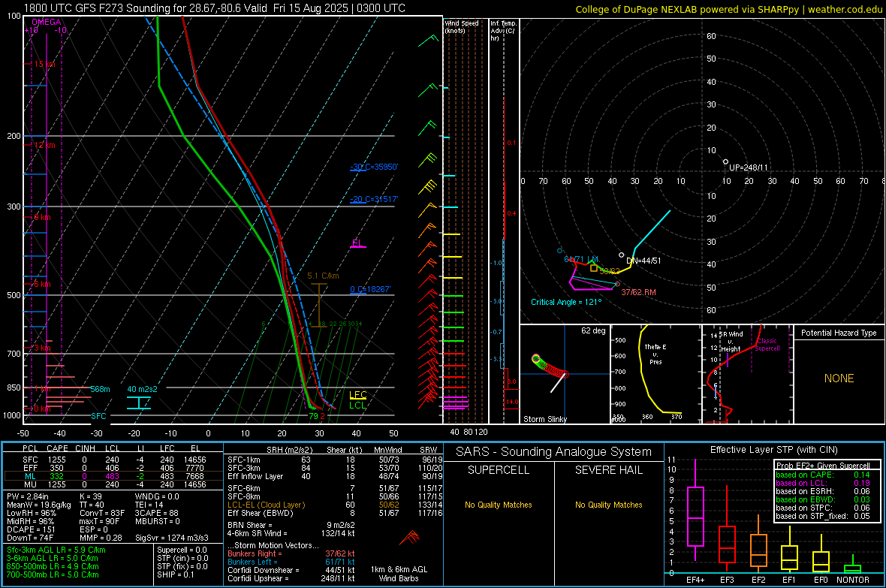Select the red Bunkers right-mover circle marker
This screenshot has height=588, width=886.
(618, 284)
